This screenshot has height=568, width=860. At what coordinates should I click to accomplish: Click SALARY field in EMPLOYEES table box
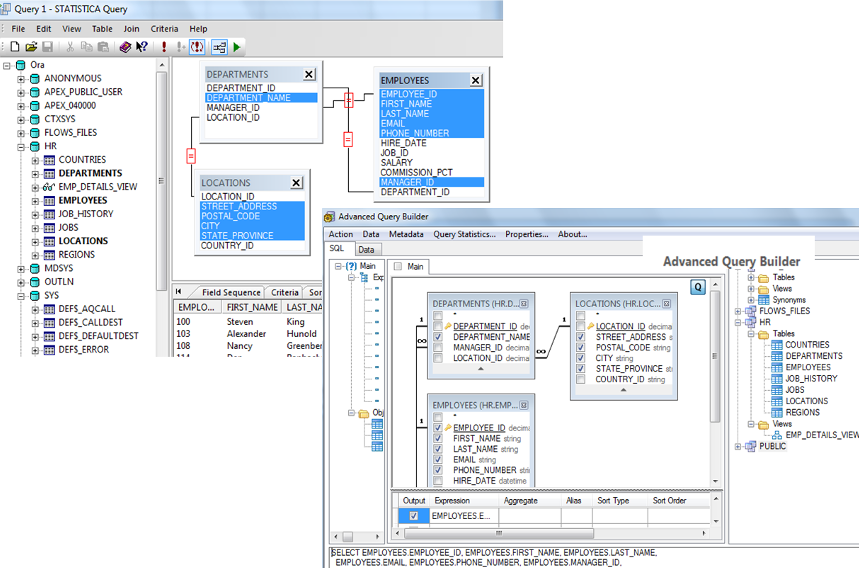[397, 163]
